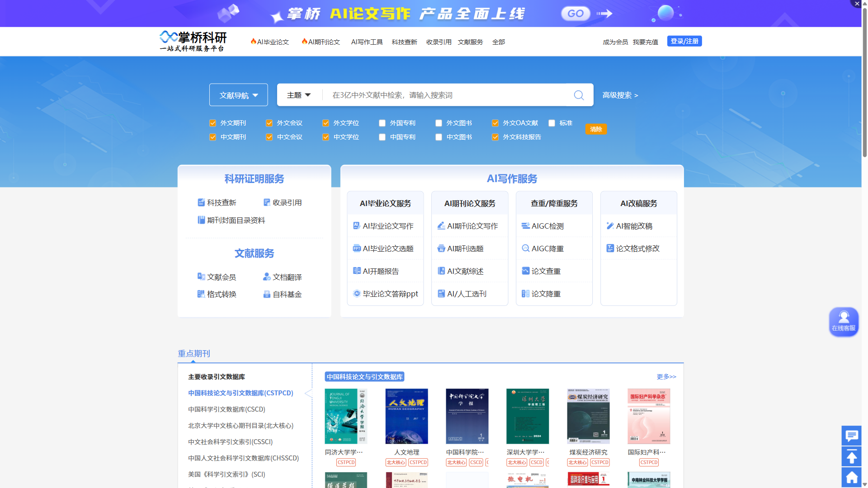868x488 pixels.
Task: Open AIGC检测 service icon
Action: 525,226
